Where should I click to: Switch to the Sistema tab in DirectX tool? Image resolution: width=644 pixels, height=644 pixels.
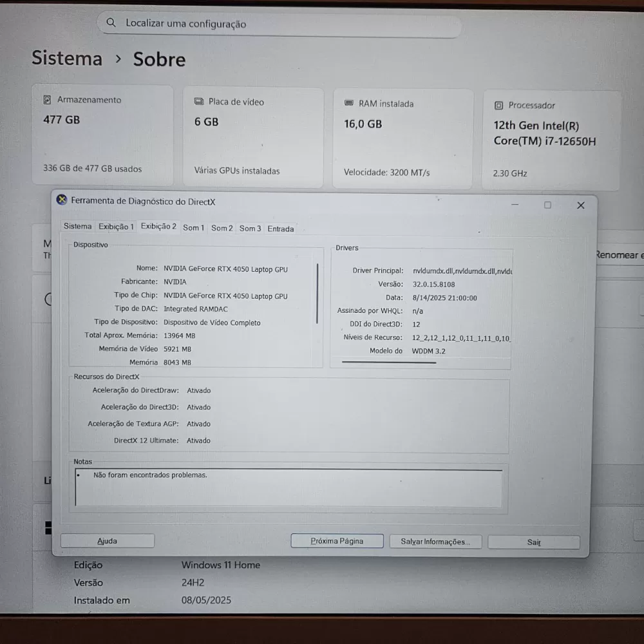(77, 226)
